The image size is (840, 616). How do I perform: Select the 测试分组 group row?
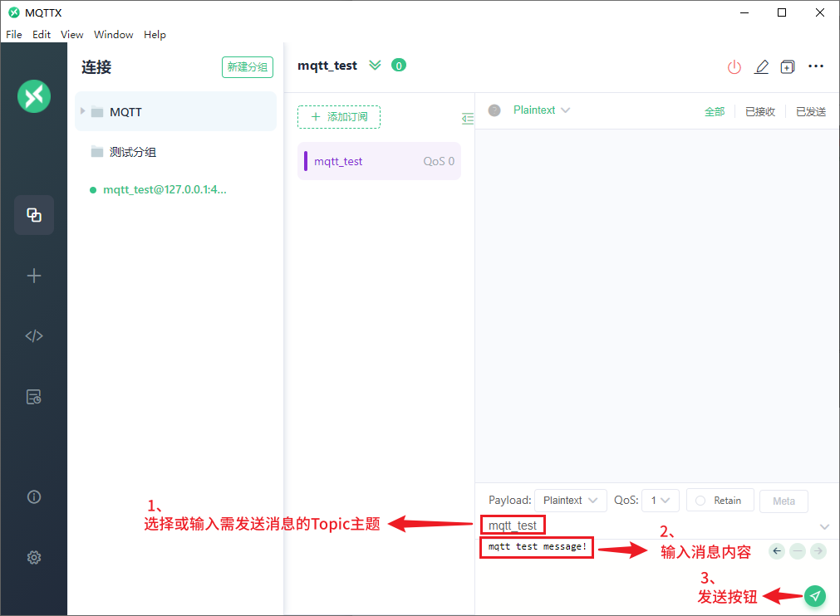pyautogui.click(x=175, y=152)
